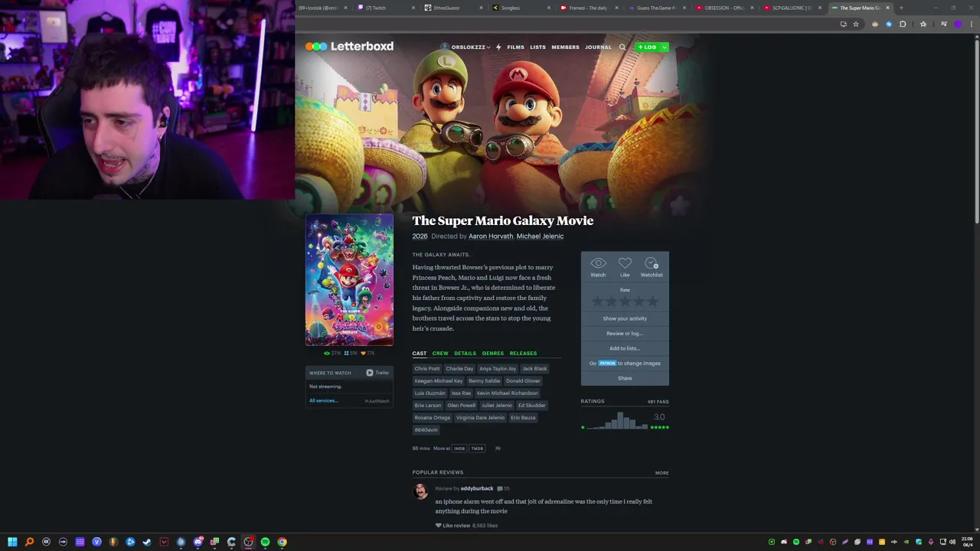Add film to Watchlist

pos(652,267)
